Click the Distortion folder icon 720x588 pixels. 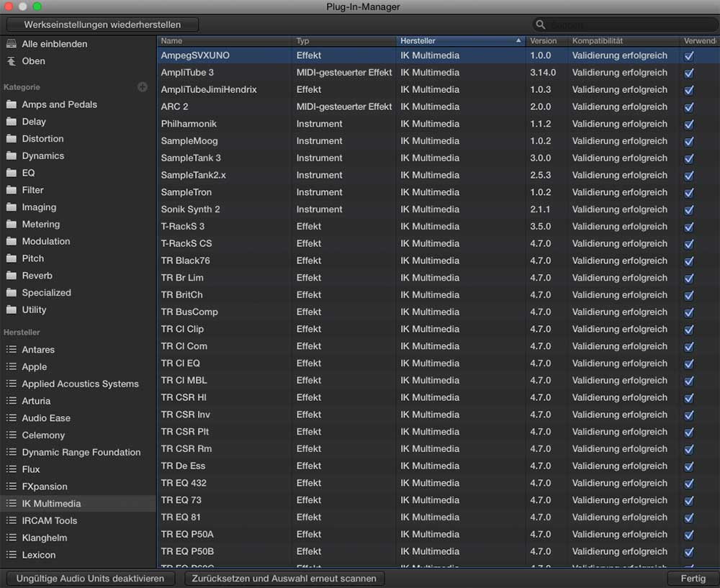coord(11,139)
